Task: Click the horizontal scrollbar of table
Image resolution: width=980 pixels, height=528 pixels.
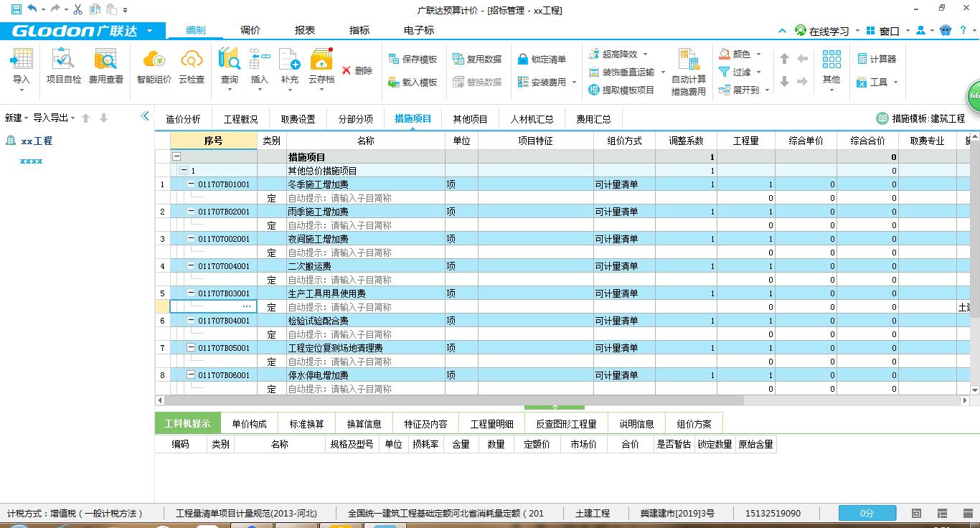Action: coord(454,400)
